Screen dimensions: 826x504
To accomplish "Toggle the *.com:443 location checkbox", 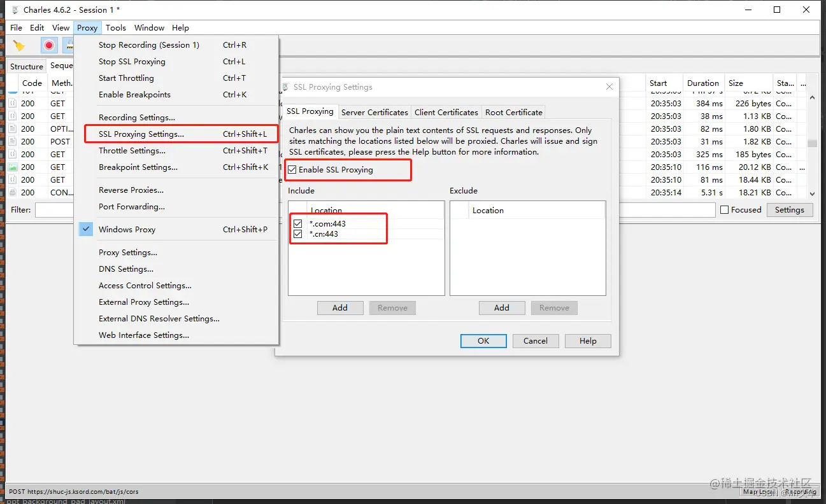I will click(298, 223).
